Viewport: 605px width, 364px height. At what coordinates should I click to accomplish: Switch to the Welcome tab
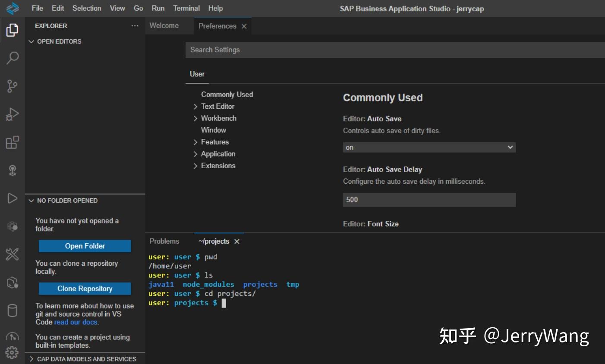pos(164,26)
